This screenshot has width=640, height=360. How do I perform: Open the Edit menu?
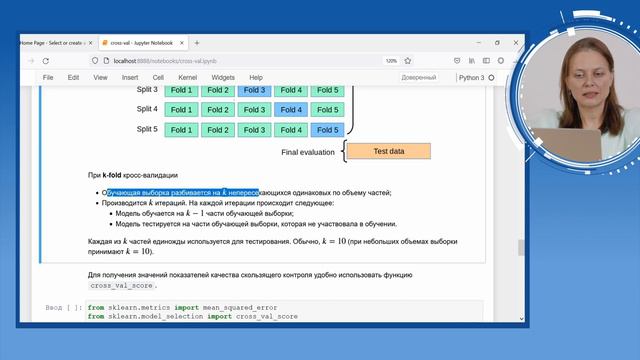coord(73,78)
